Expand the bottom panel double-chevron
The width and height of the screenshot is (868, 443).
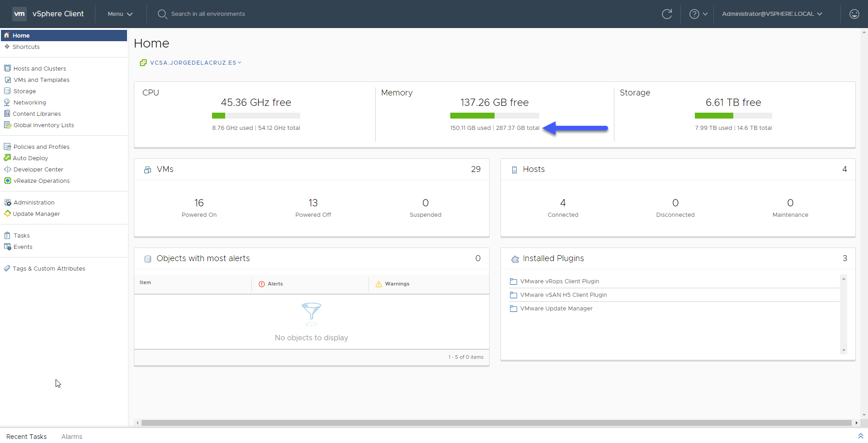click(860, 436)
